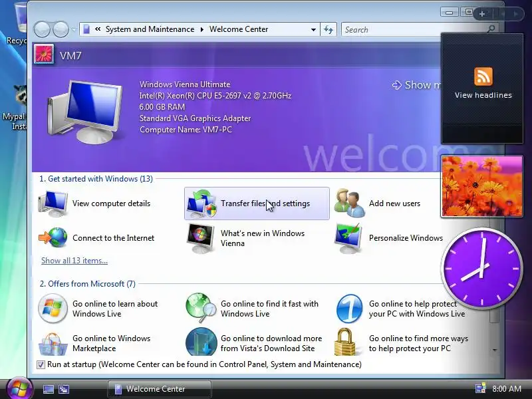This screenshot has width=532, height=399.
Task: Click the sidebar add gadget plus button
Action: point(482,14)
